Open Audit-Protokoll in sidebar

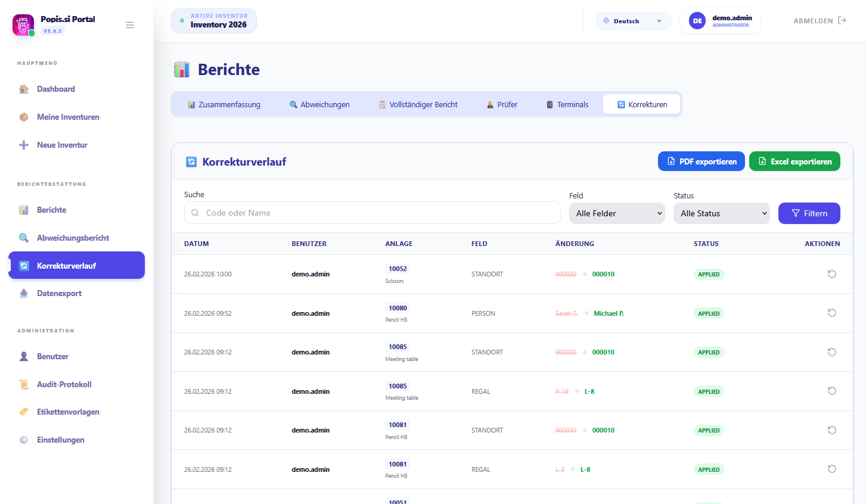coord(64,384)
